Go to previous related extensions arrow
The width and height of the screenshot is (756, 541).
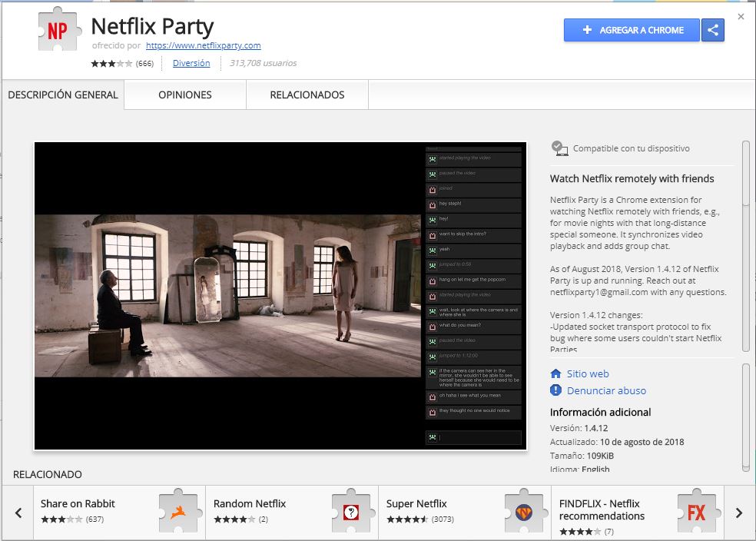click(18, 513)
